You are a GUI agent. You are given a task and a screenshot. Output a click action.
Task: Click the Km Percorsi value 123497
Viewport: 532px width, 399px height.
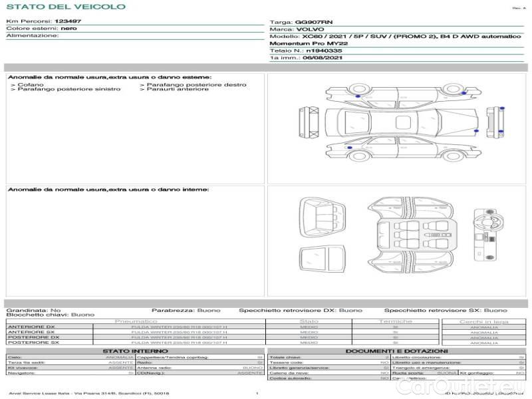(x=68, y=21)
